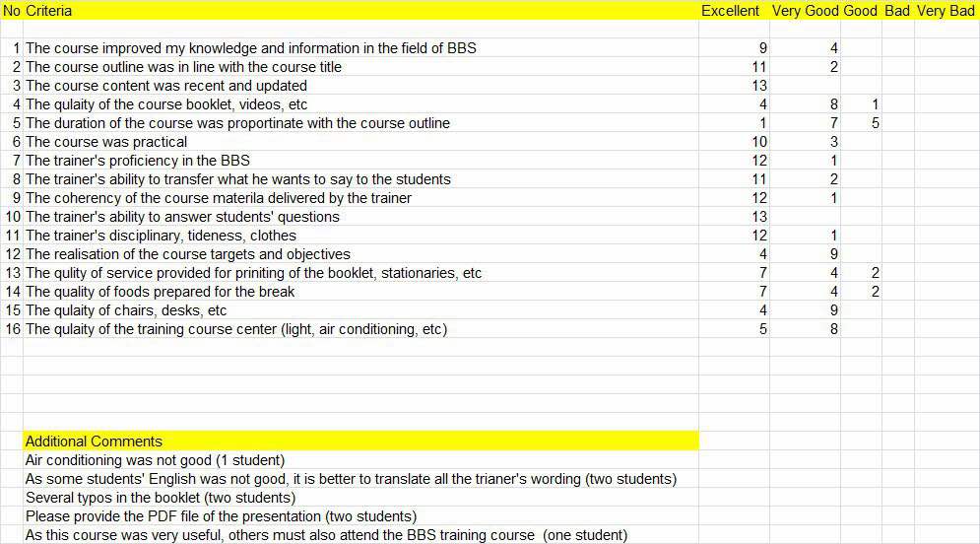Screen dimensions: 980x544
Task: Select the cell 'The course was practical'
Action: (360, 141)
